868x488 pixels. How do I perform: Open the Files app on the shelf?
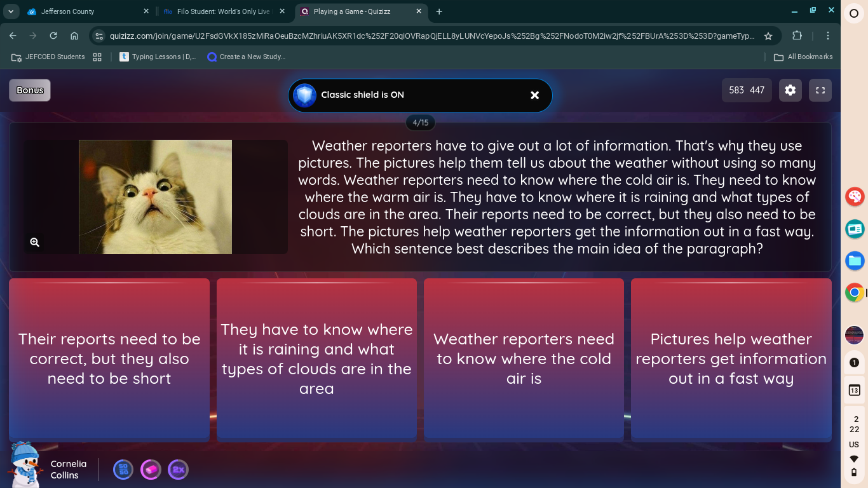point(854,261)
